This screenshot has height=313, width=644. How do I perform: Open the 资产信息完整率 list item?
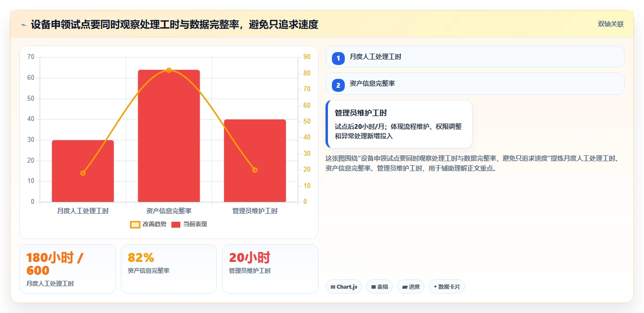point(475,83)
